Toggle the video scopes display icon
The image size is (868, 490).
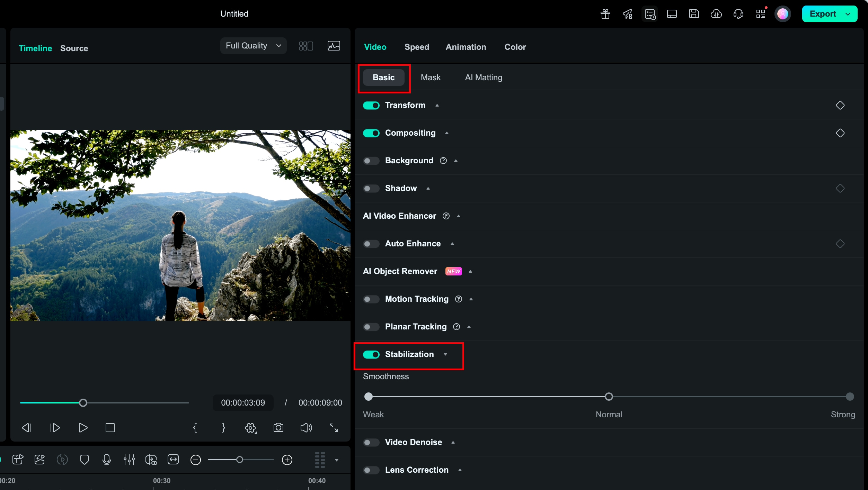334,46
